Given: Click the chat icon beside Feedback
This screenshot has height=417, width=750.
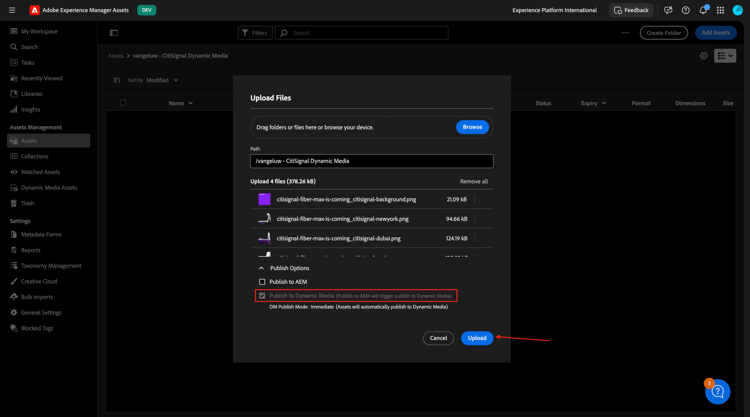Looking at the screenshot, I should [668, 10].
